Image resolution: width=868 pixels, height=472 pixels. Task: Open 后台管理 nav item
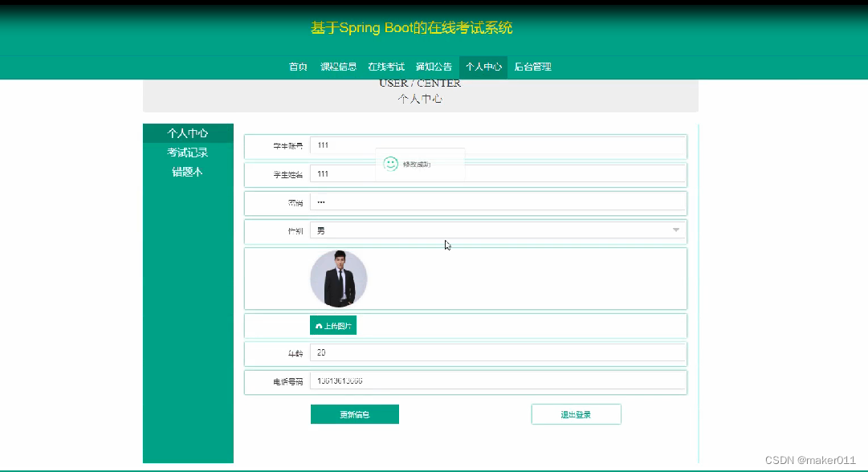(532, 67)
